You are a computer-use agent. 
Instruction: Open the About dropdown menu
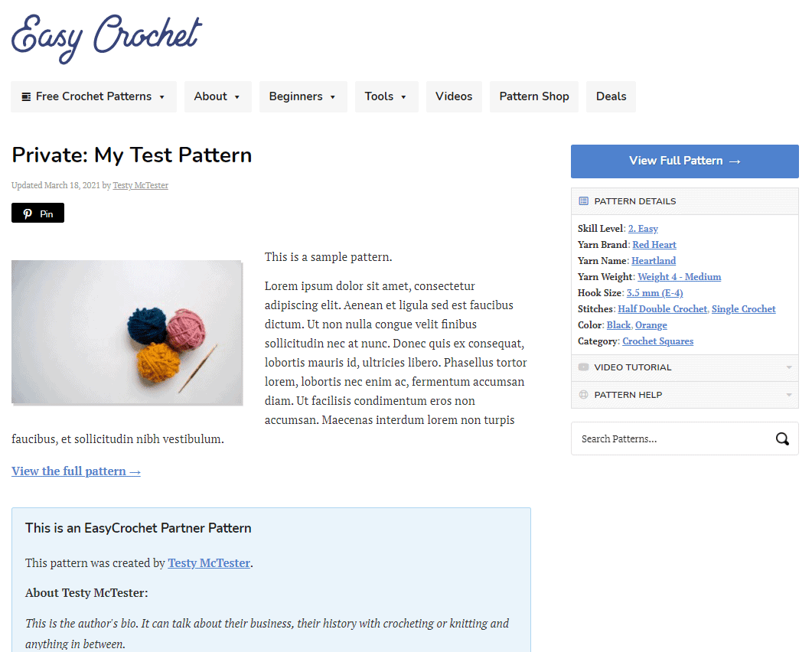(217, 97)
